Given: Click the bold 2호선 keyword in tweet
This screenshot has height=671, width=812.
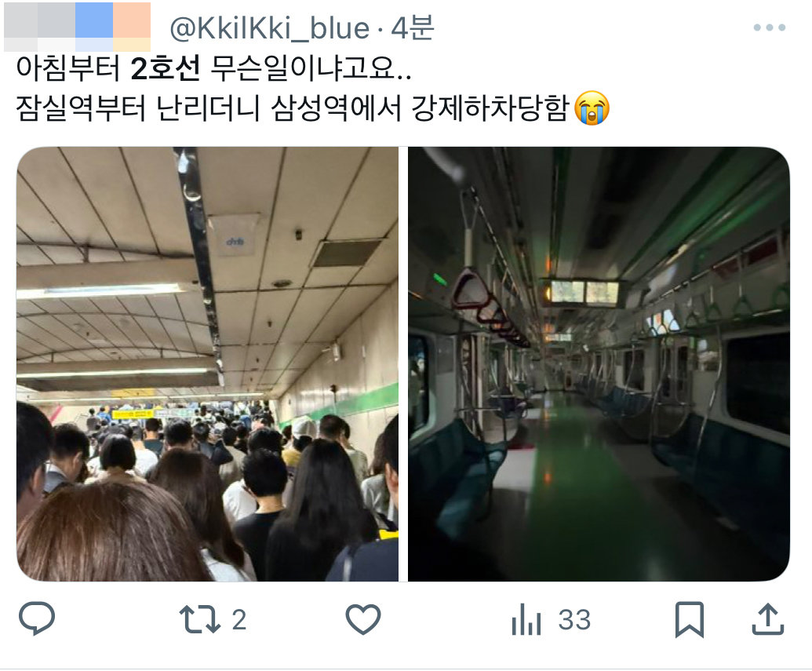Looking at the screenshot, I should pyautogui.click(x=166, y=67).
